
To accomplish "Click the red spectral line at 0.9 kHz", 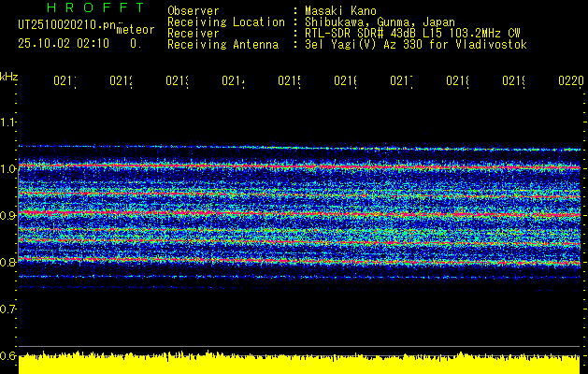I will tap(299, 214).
